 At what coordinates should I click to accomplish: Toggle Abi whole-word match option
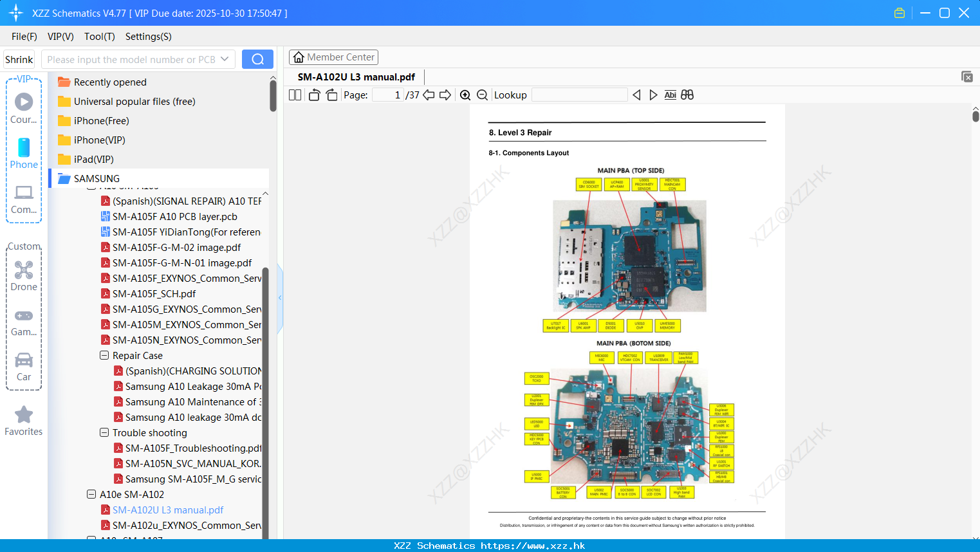670,95
